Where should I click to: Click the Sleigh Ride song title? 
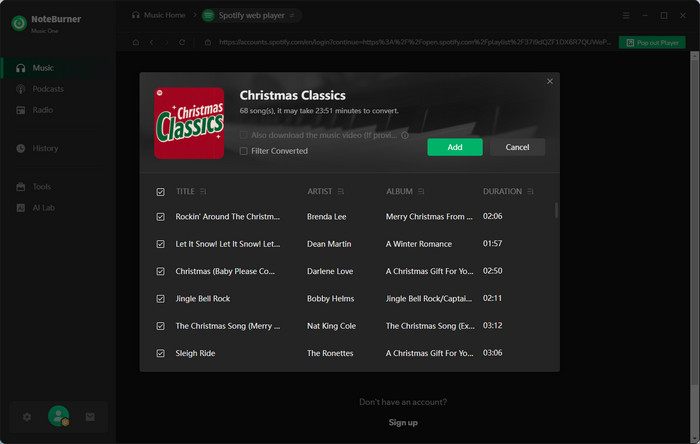point(195,353)
